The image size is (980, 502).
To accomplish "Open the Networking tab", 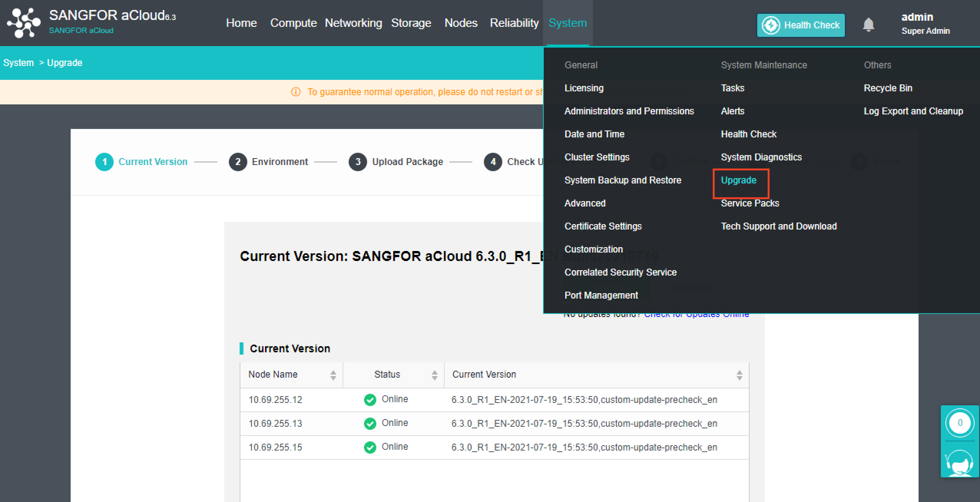I will 354,23.
